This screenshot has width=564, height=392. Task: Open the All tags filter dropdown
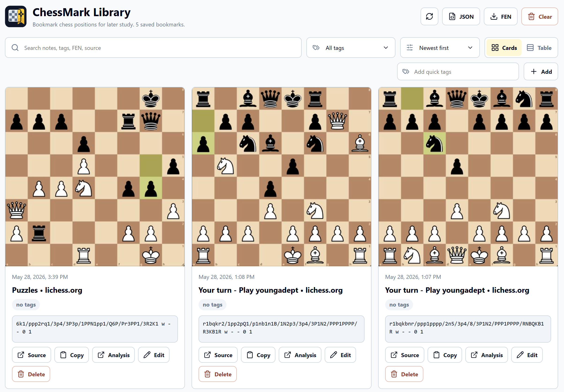[350, 48]
